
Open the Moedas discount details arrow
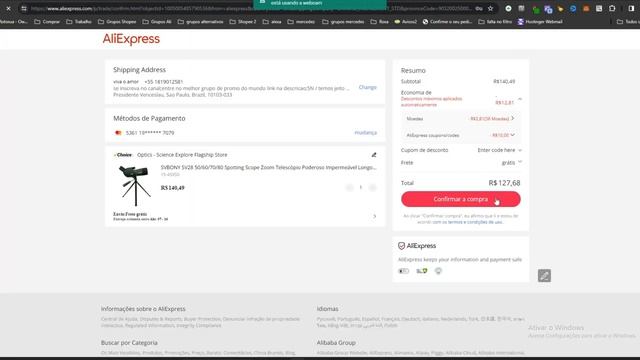click(513, 118)
